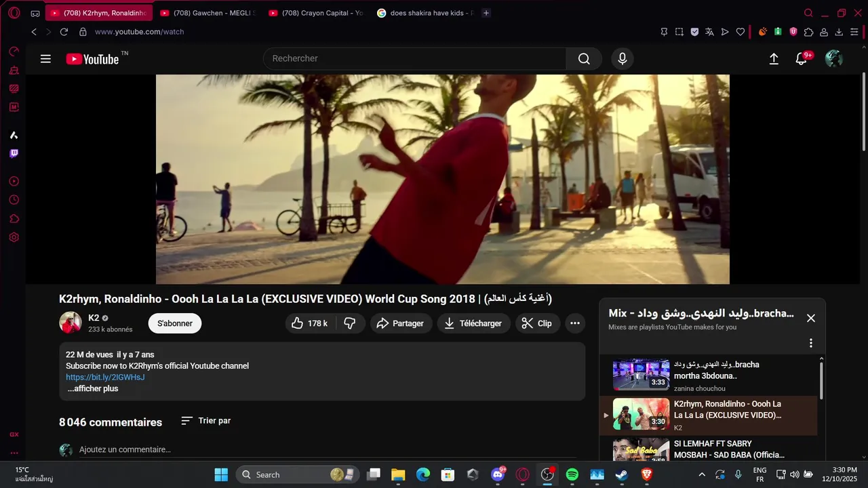Open browser downloads icon
This screenshot has width=868, height=488.
[x=839, y=32]
